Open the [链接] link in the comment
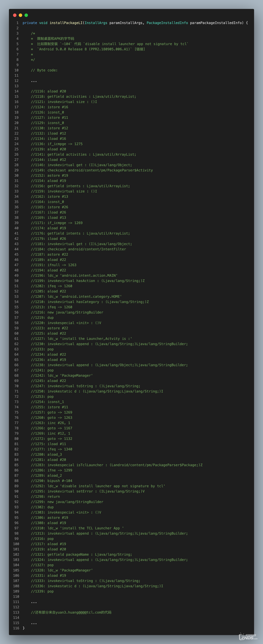 (x=140, y=49)
